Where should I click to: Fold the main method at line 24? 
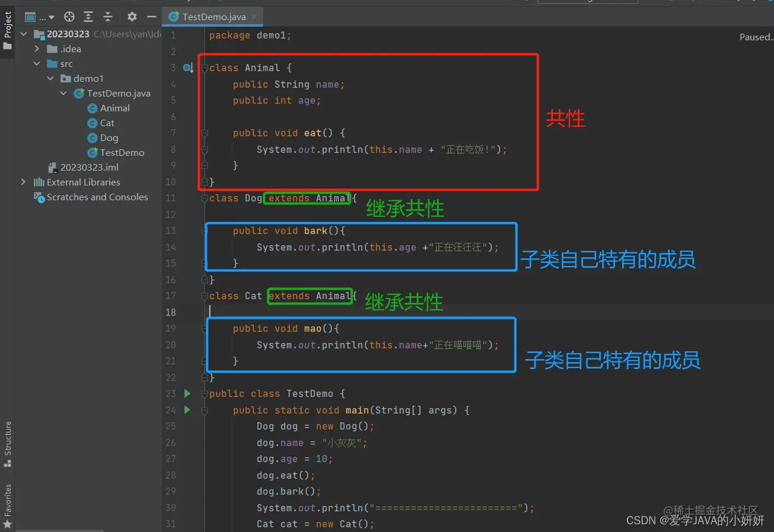[204, 410]
